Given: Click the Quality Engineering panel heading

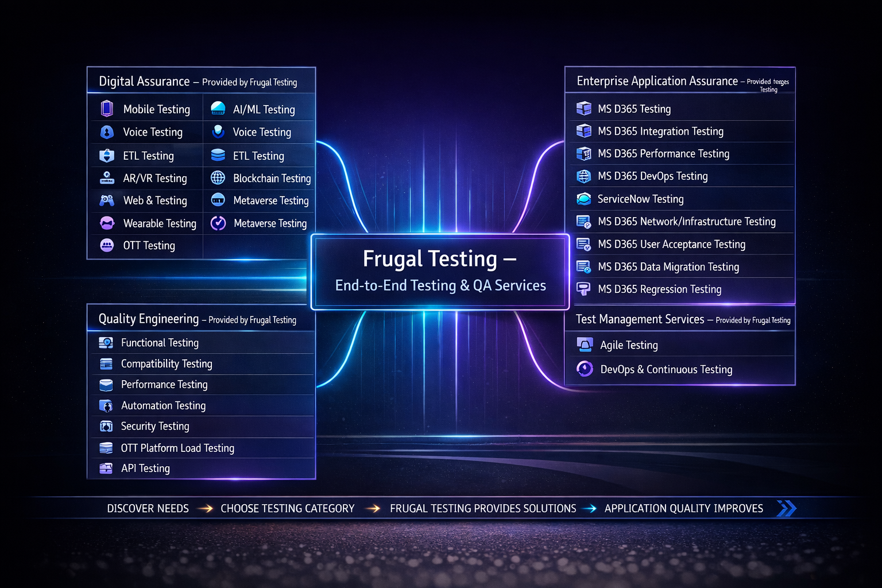Looking at the screenshot, I should click(198, 319).
